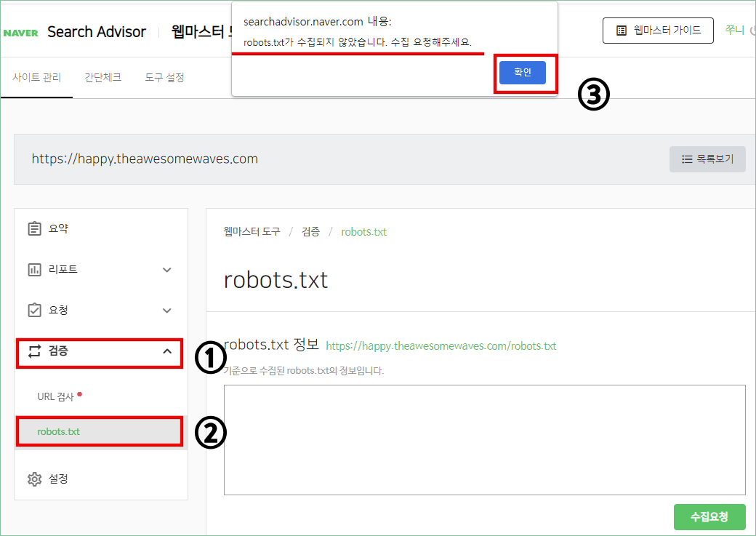The width and height of the screenshot is (756, 536).
Task: Navigate to 웹마스터 도구 breadcrumb link
Action: 250,231
